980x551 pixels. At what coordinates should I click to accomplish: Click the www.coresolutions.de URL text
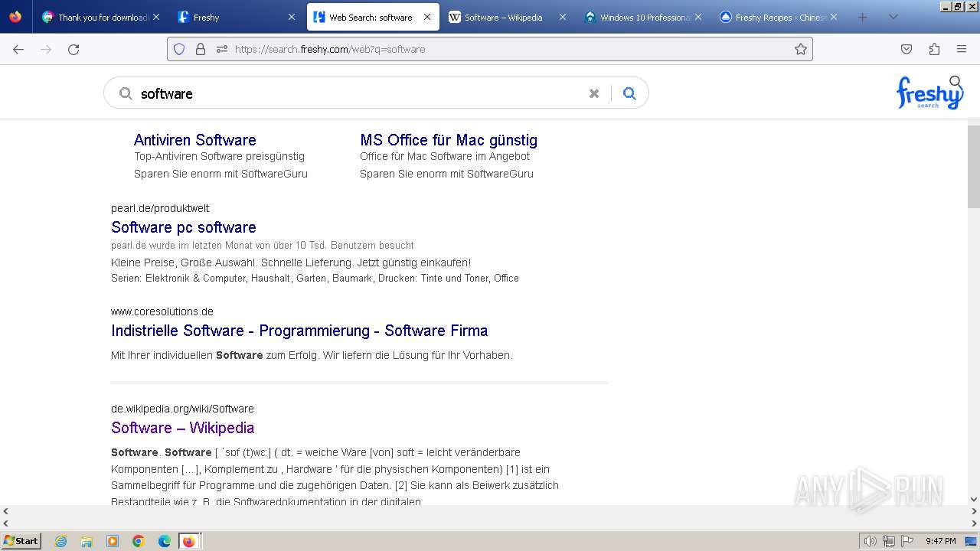(162, 311)
